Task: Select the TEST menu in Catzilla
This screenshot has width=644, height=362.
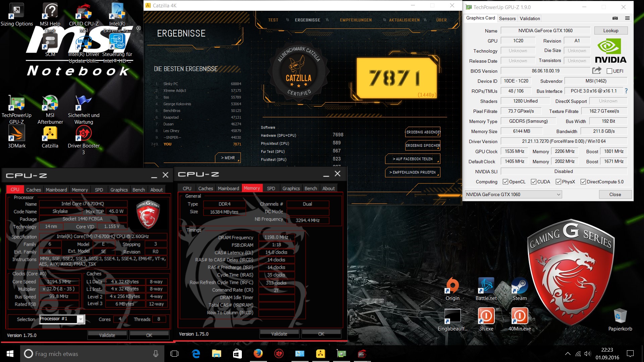Action: 273,20
